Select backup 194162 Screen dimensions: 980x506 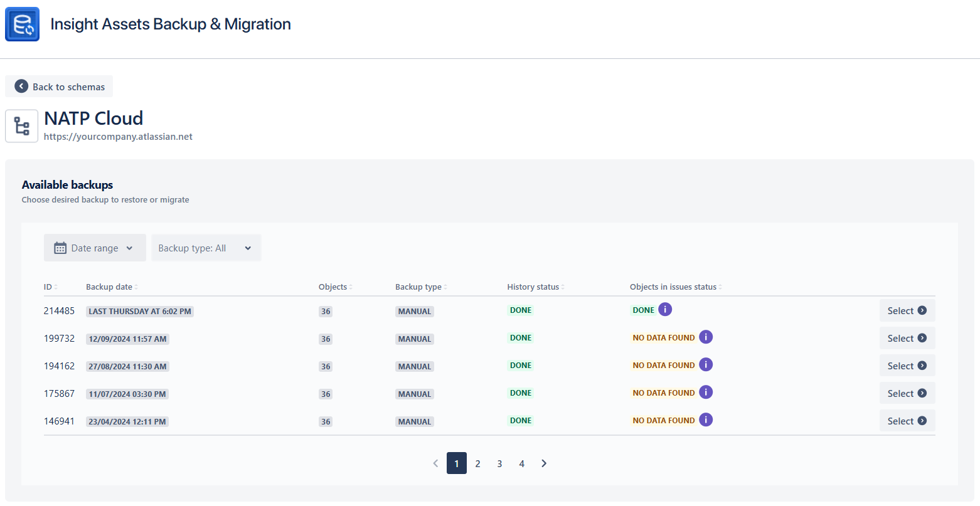(x=907, y=366)
